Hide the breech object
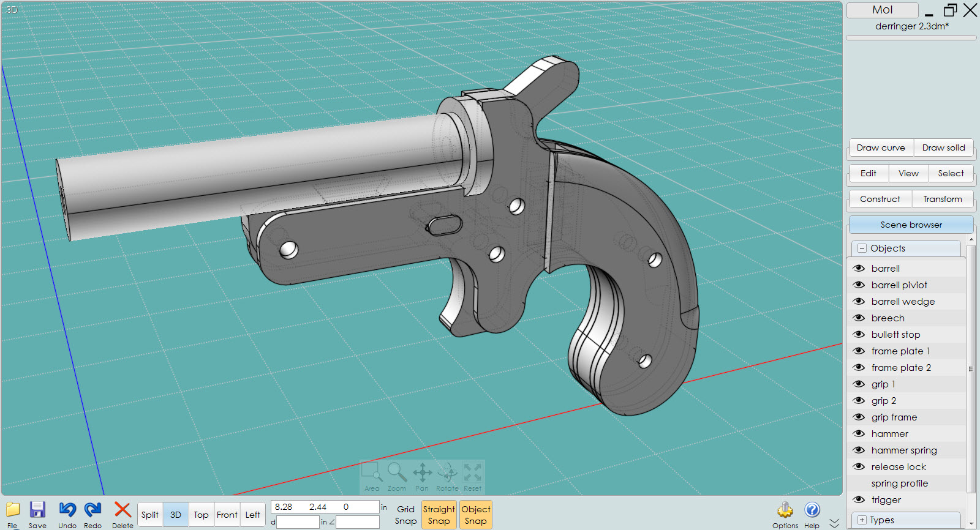The width and height of the screenshot is (980, 530). 859,318
